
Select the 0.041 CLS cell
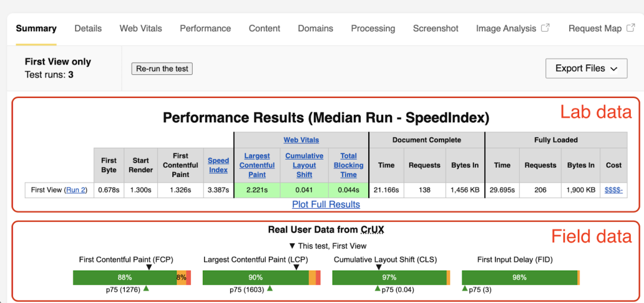pos(305,190)
